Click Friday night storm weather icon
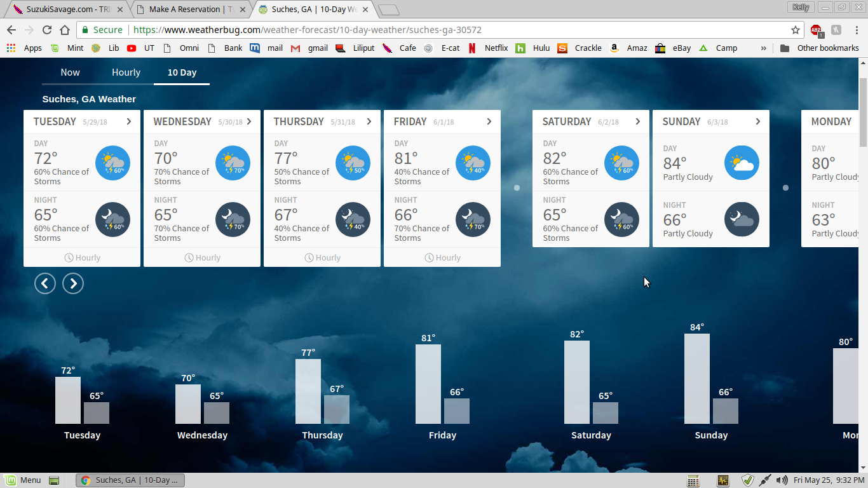The height and width of the screenshot is (488, 868). [x=473, y=219]
